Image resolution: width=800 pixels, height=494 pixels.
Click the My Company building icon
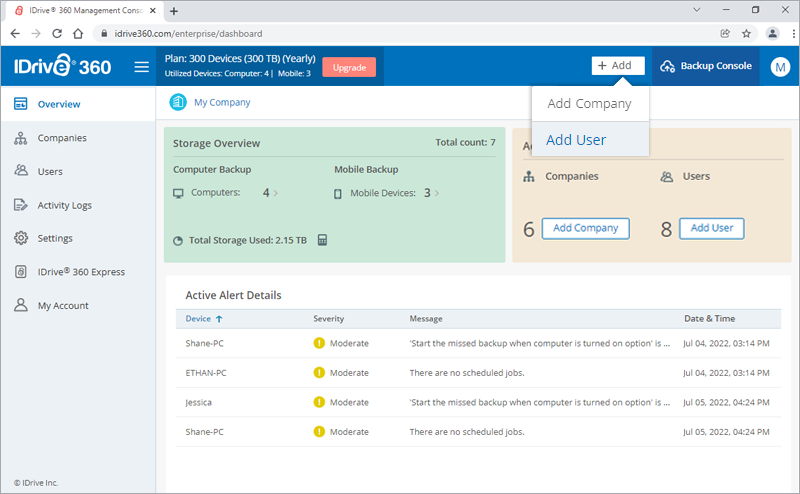178,102
